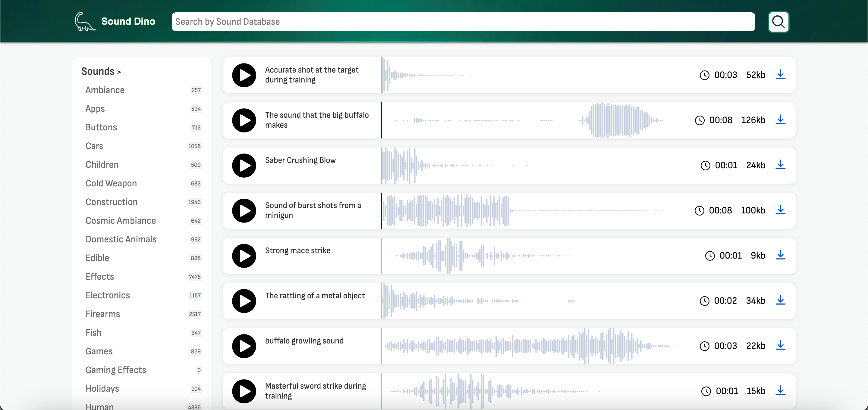Click the Sound Dino site title
This screenshot has height=410, width=868.
[128, 21]
